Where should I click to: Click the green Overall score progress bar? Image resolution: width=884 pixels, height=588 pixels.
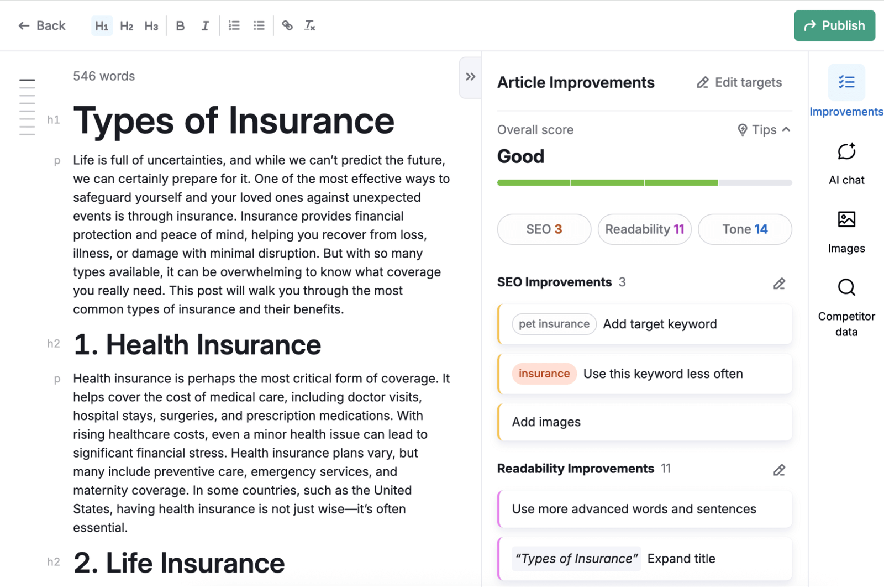pos(608,182)
